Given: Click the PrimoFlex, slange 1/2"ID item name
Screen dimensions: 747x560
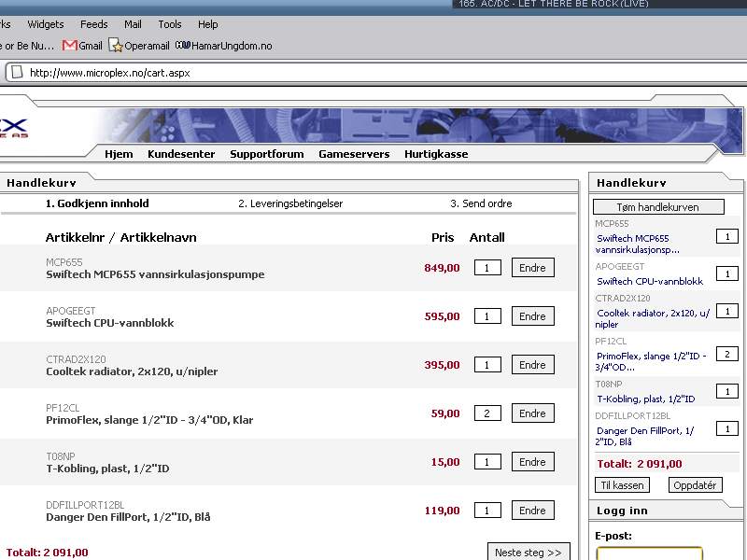Looking at the screenshot, I should click(x=149, y=420).
